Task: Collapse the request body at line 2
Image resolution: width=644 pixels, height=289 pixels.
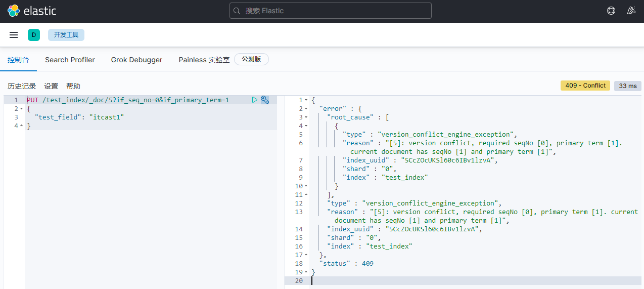Action: tap(21, 109)
